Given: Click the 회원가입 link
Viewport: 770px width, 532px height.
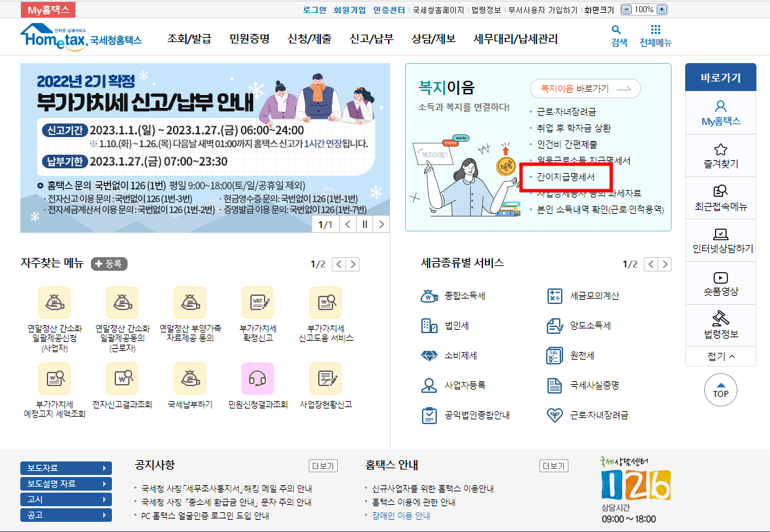Looking at the screenshot, I should tap(349, 9).
